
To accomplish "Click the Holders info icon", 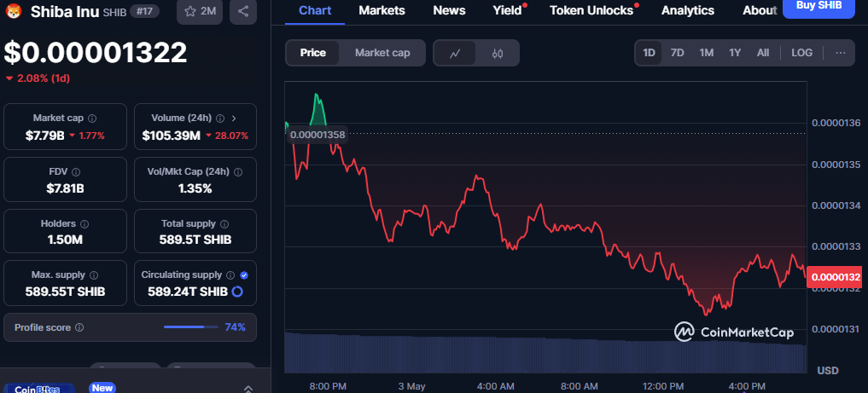I will click(84, 224).
